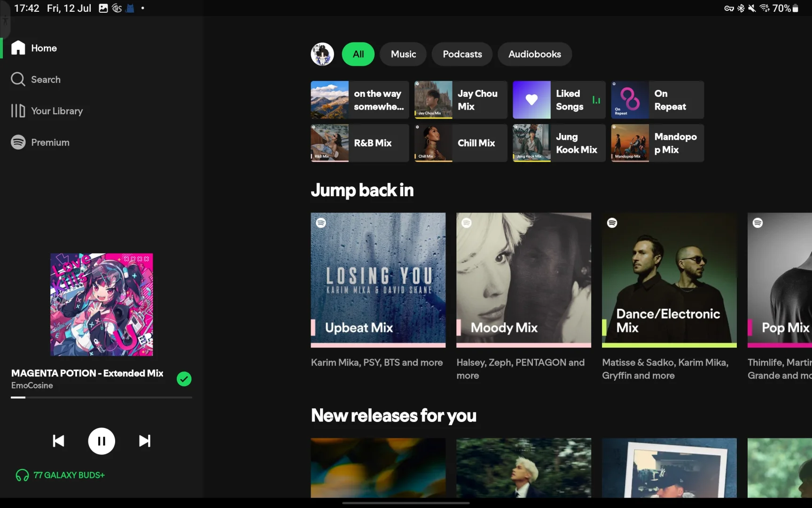Open the Upbeat Mix cover
812x508 pixels.
pyautogui.click(x=378, y=280)
